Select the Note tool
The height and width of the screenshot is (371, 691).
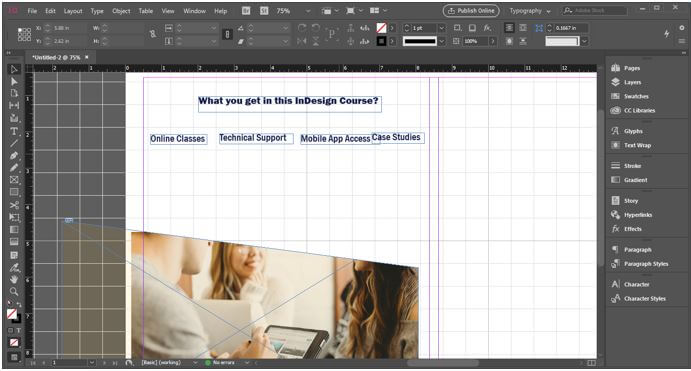coord(14,255)
